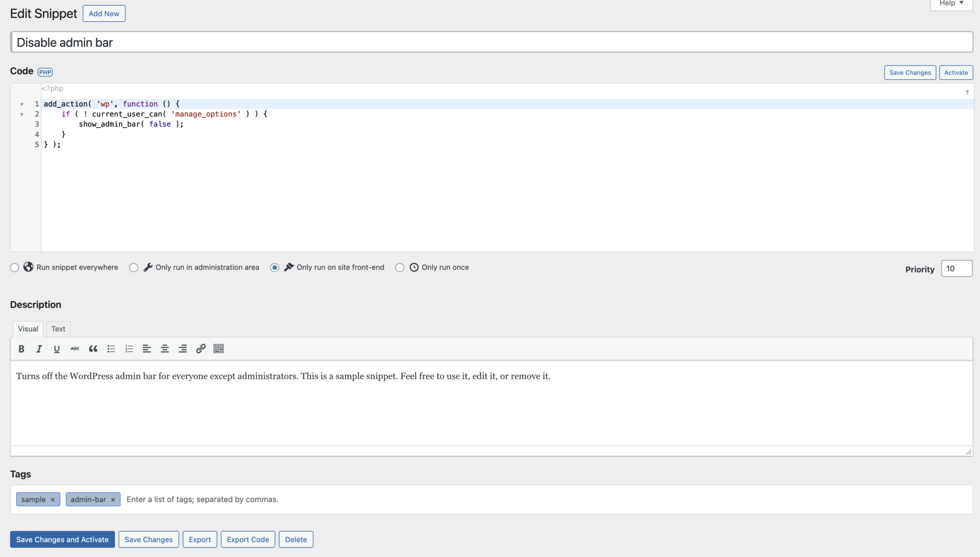Enable the 'Only run once' option
Image resolution: width=980 pixels, height=557 pixels.
400,267
